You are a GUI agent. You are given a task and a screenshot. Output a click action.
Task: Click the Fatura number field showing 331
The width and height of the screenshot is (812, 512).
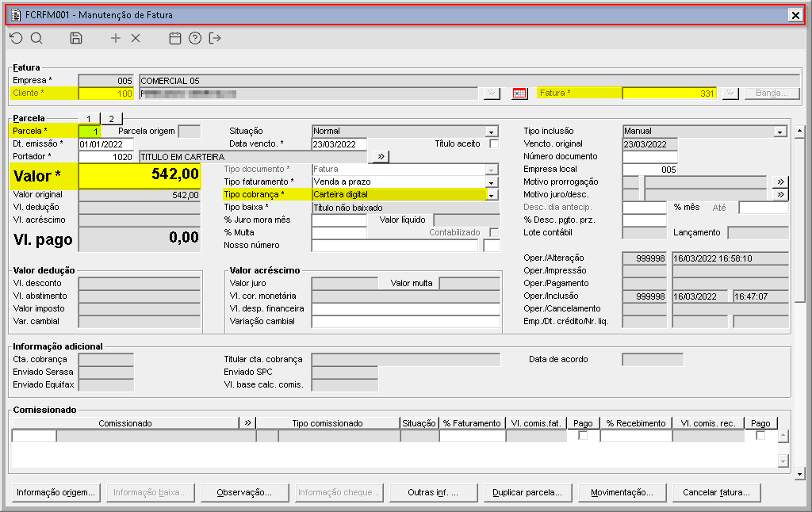[x=669, y=94]
